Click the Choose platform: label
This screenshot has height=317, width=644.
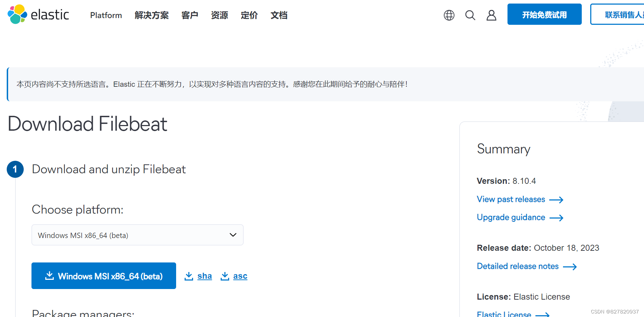[x=77, y=210]
